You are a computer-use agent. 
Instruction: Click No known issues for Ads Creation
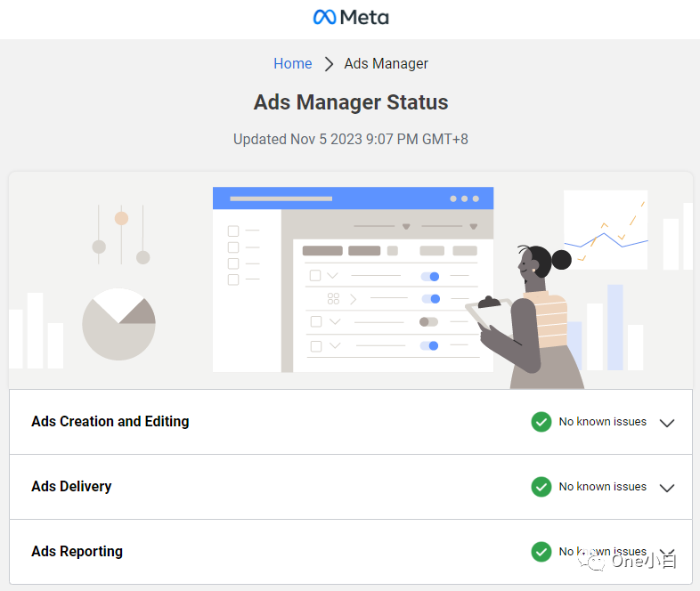(602, 422)
